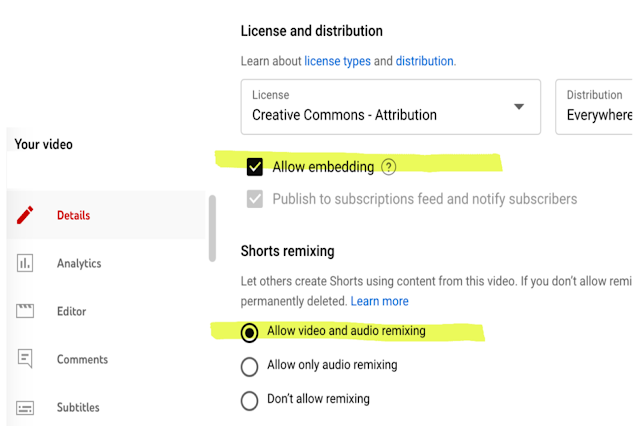Toggle the Allow embedding checkbox

(x=254, y=167)
